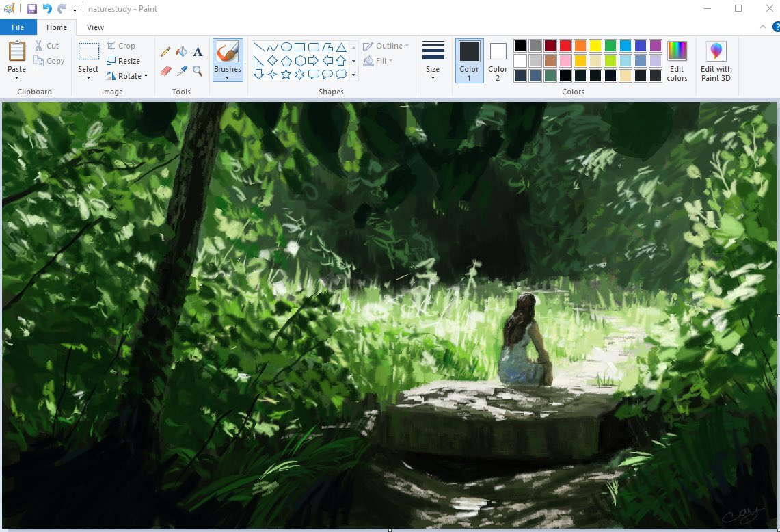Choose the Triangle shape
This screenshot has height=532, width=780.
coord(340,47)
